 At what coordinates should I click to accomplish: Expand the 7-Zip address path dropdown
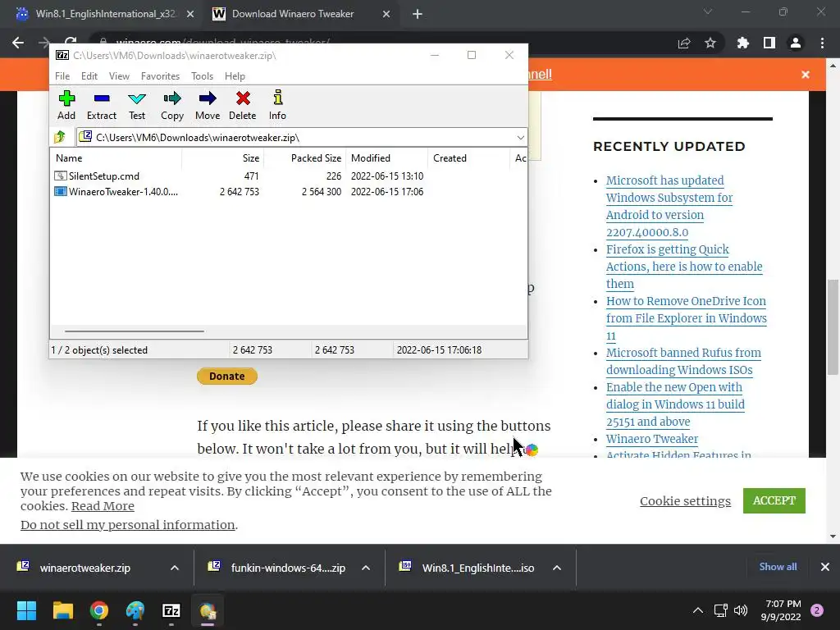[x=520, y=138]
